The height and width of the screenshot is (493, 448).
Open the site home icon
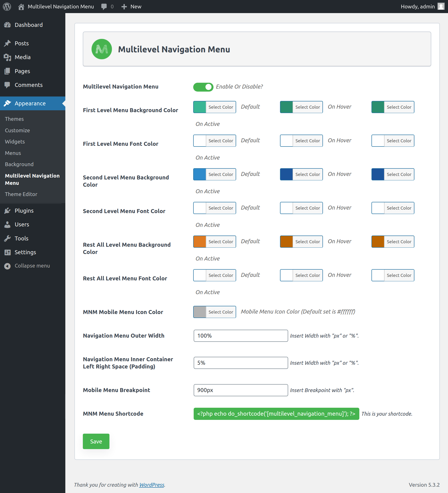[x=21, y=7]
